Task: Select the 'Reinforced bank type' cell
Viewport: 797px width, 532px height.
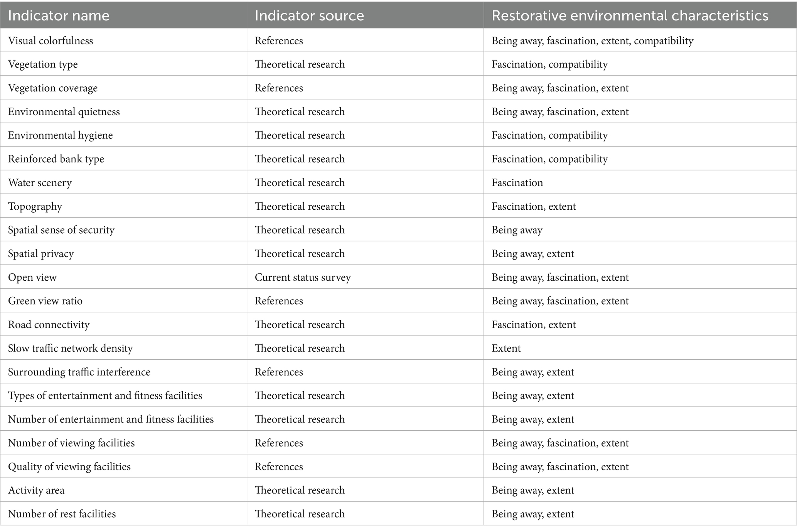Action: point(56,159)
